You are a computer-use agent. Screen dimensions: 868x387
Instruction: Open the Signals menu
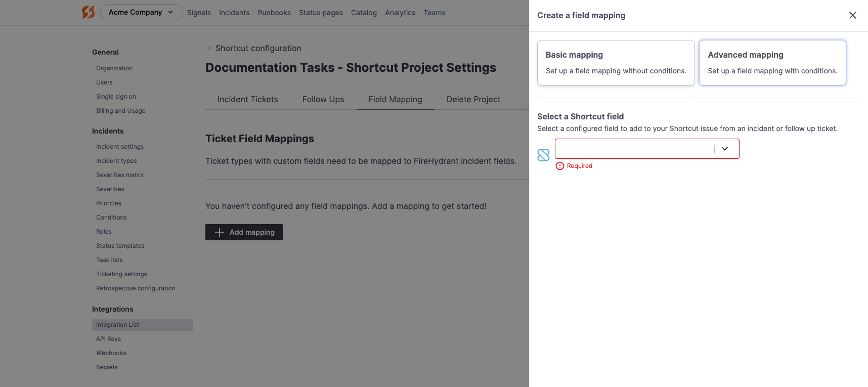click(199, 13)
